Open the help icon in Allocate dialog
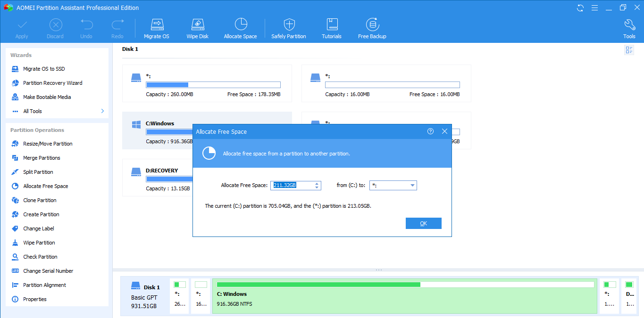Image resolution: width=644 pixels, height=318 pixels. (x=430, y=131)
